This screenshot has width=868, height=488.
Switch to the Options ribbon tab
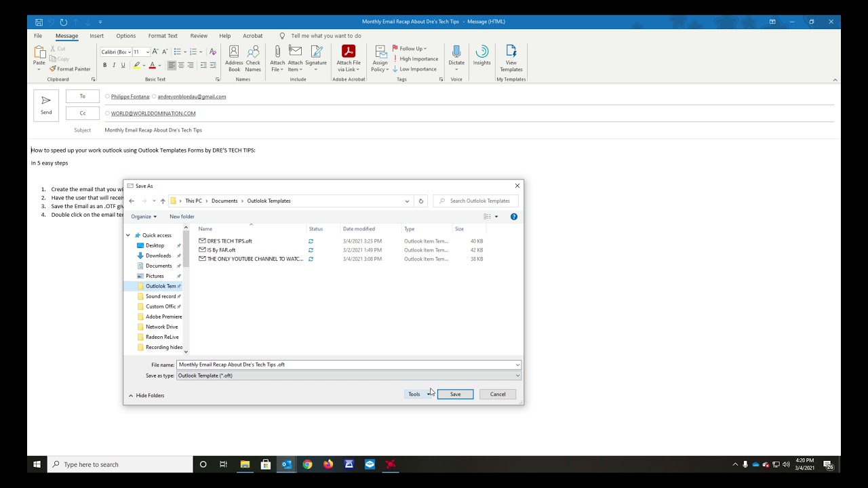click(x=126, y=36)
